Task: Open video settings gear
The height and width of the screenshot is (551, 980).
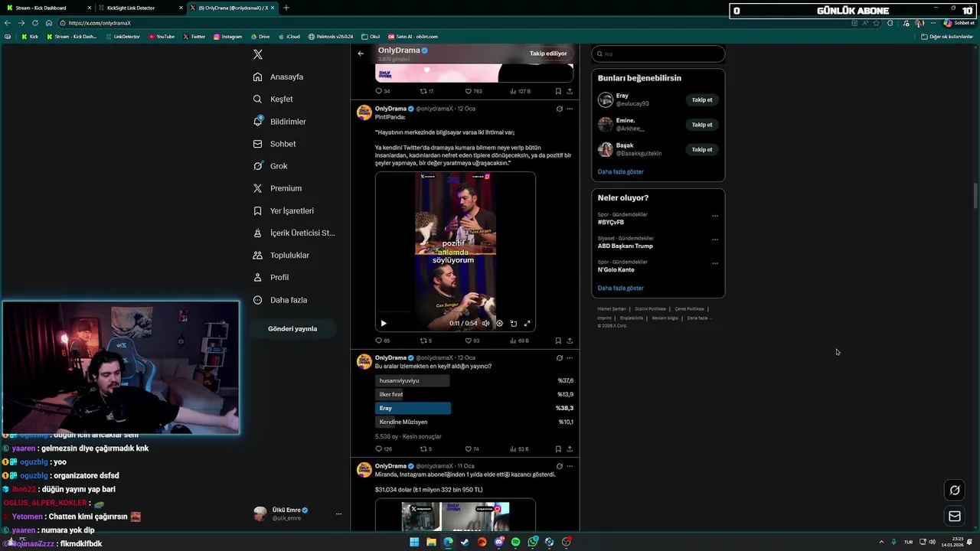Action: 499,323
